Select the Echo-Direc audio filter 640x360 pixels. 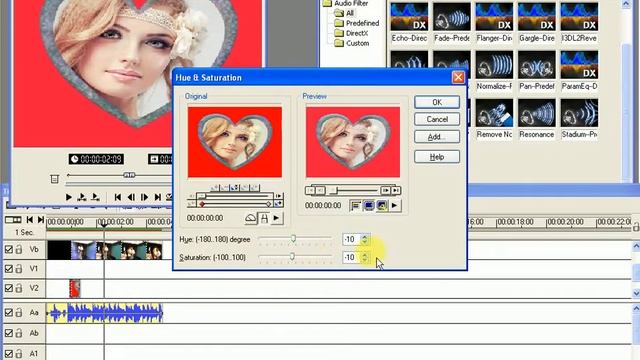[x=409, y=22]
